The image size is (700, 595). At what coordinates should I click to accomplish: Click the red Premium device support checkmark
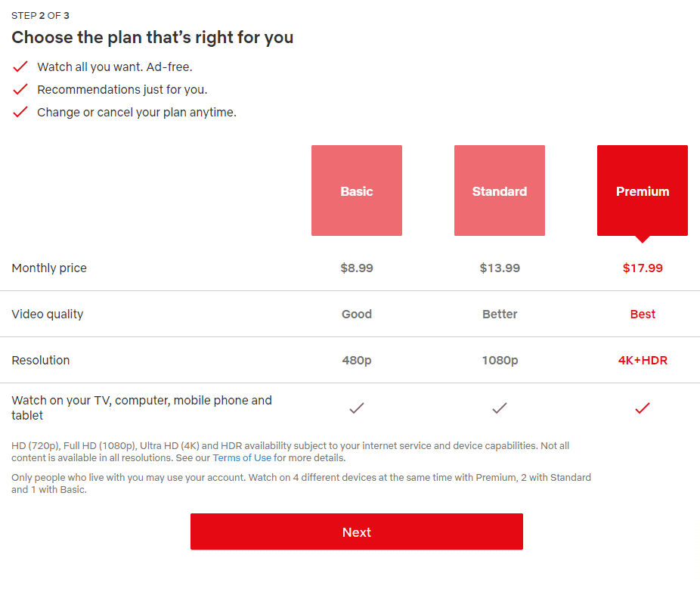click(x=643, y=408)
